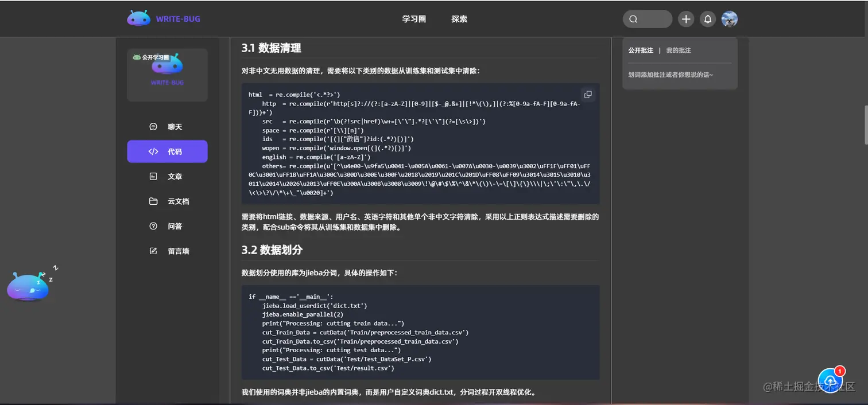Open the 文章 sidebar item

pyautogui.click(x=167, y=177)
